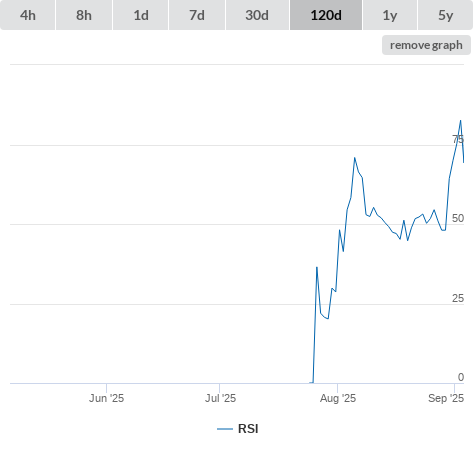Image resolution: width=474 pixels, height=455 pixels.
Task: Click the Sep '25 axis label
Action: click(446, 398)
